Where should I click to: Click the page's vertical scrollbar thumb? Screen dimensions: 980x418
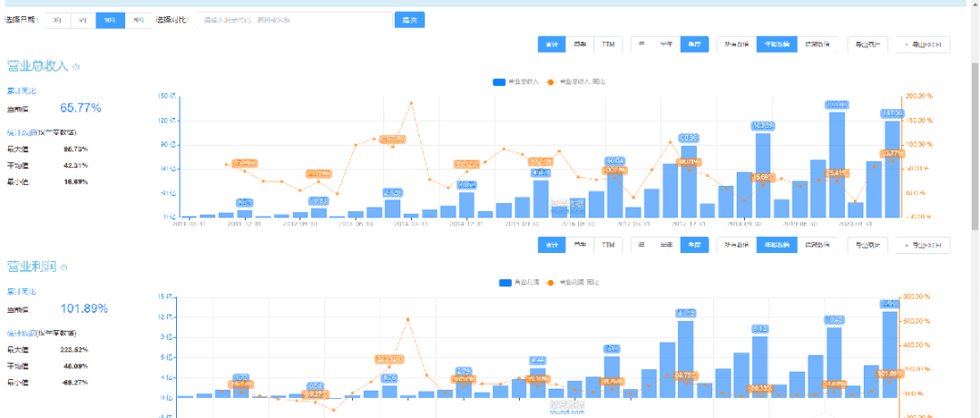975,147
